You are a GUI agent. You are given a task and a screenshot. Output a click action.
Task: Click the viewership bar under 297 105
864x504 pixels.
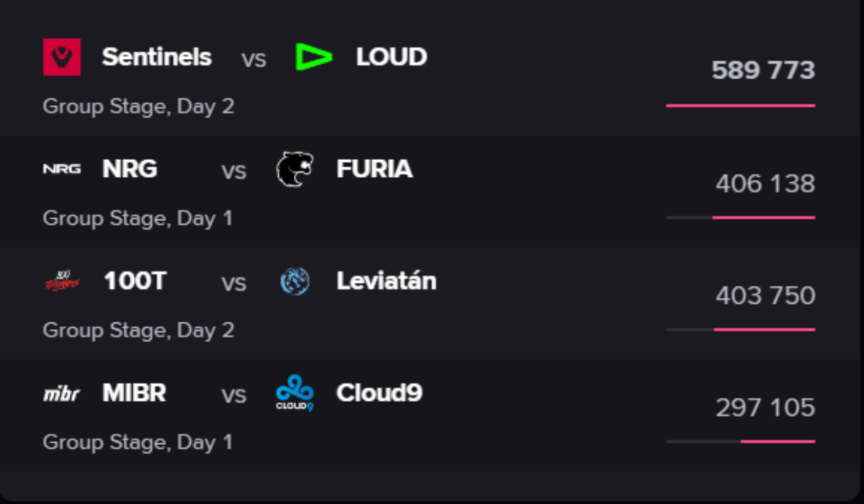point(740,441)
